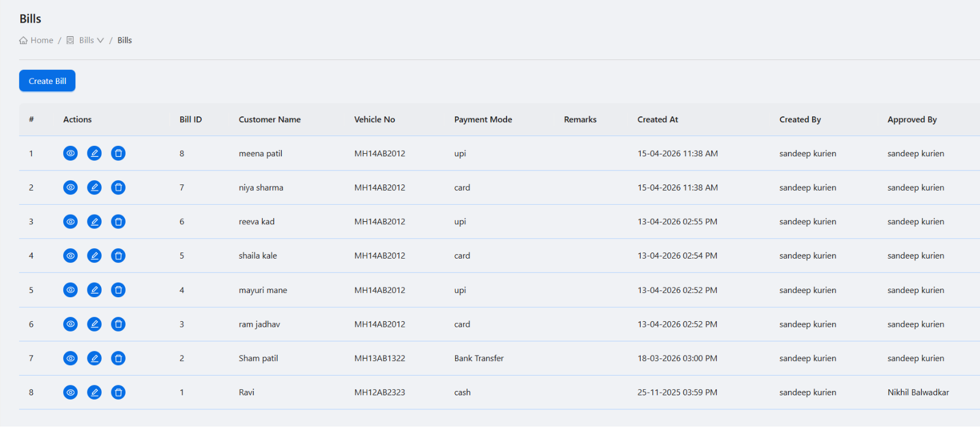
Task: Delete the bill for shaila kale
Action: [x=118, y=256]
